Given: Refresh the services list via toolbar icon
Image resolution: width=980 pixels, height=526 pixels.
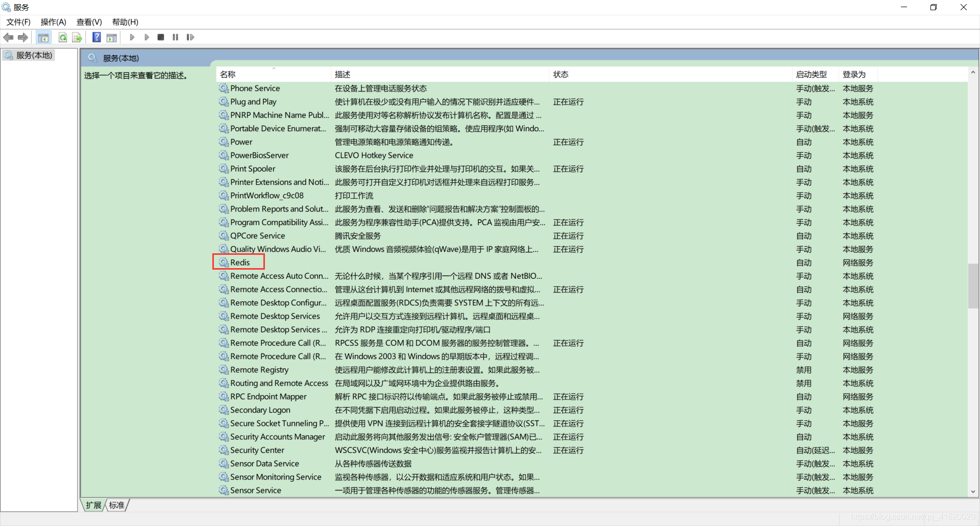Looking at the screenshot, I should click(x=63, y=37).
